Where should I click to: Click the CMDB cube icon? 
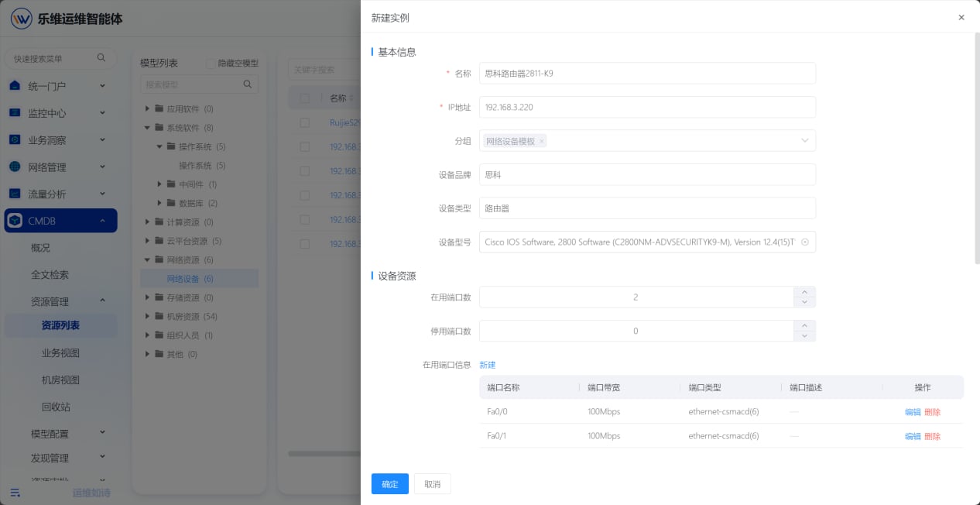tap(15, 221)
